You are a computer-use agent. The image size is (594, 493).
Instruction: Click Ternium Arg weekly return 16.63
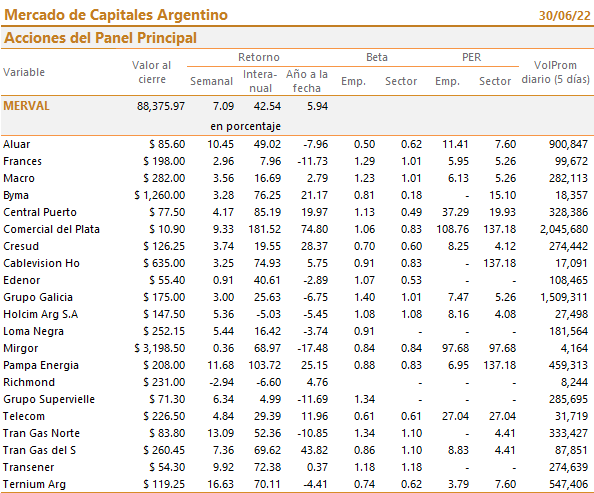tap(220, 484)
